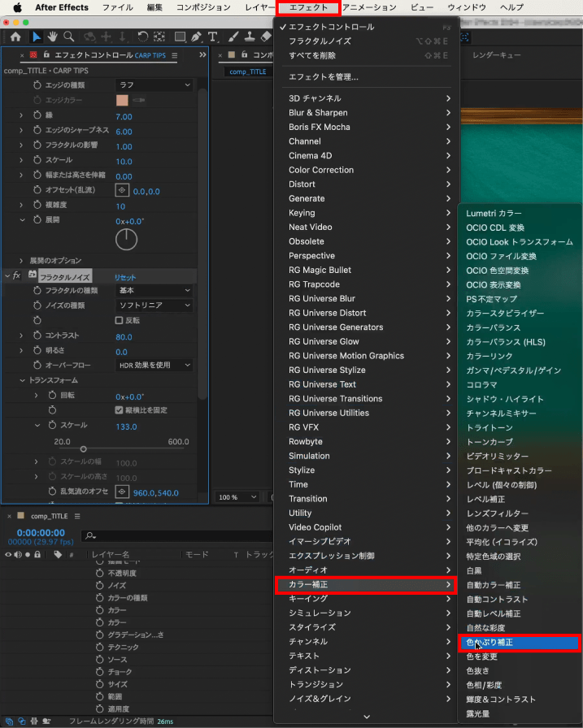Select the Selection arrow tool

pos(37,37)
